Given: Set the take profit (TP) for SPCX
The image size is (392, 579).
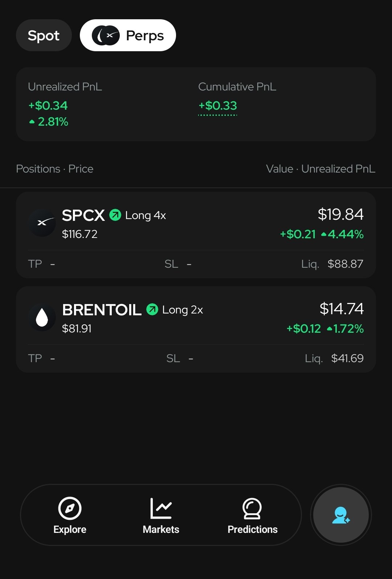Looking at the screenshot, I should [x=41, y=264].
